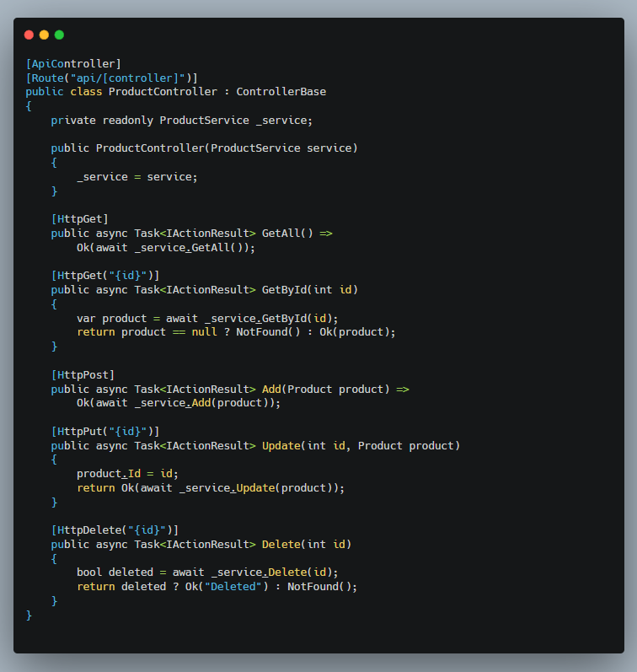The image size is (637, 672).
Task: Click the 'Ok(product);' in the GetById return
Action: tap(358, 332)
